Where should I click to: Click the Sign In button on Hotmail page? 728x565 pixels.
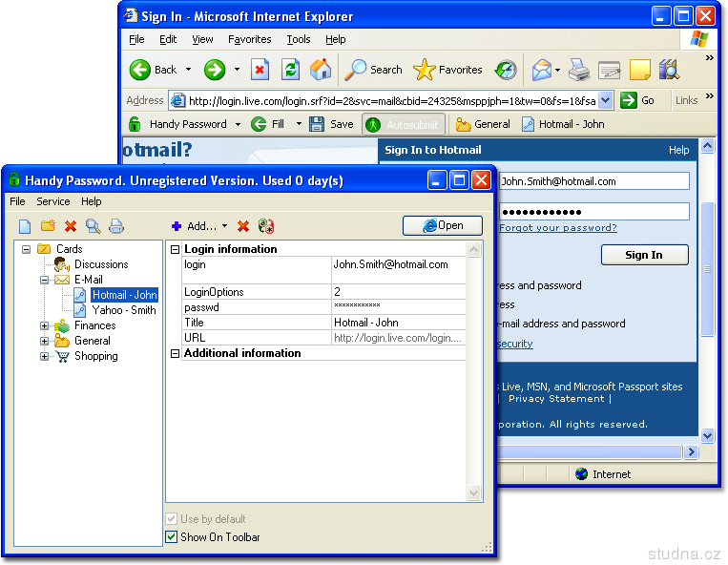tap(644, 255)
